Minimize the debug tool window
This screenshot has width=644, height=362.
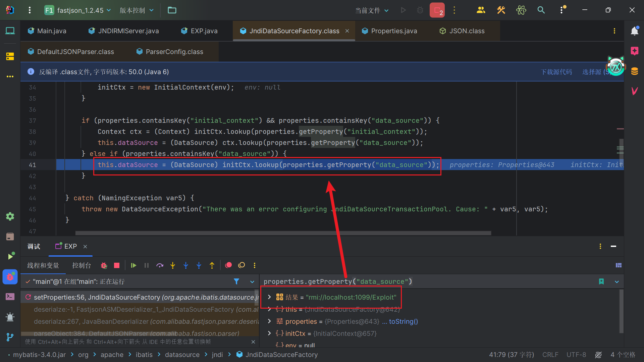point(613,247)
